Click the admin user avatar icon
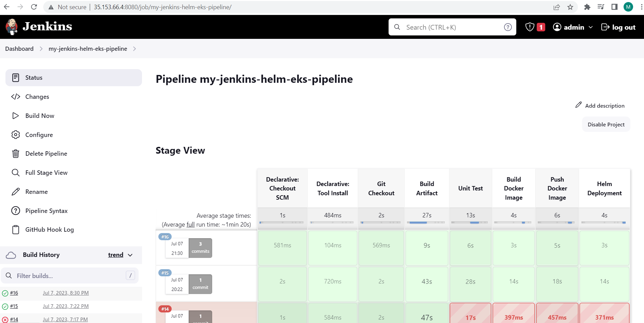Viewport: 644px width, 323px height. coord(557,27)
